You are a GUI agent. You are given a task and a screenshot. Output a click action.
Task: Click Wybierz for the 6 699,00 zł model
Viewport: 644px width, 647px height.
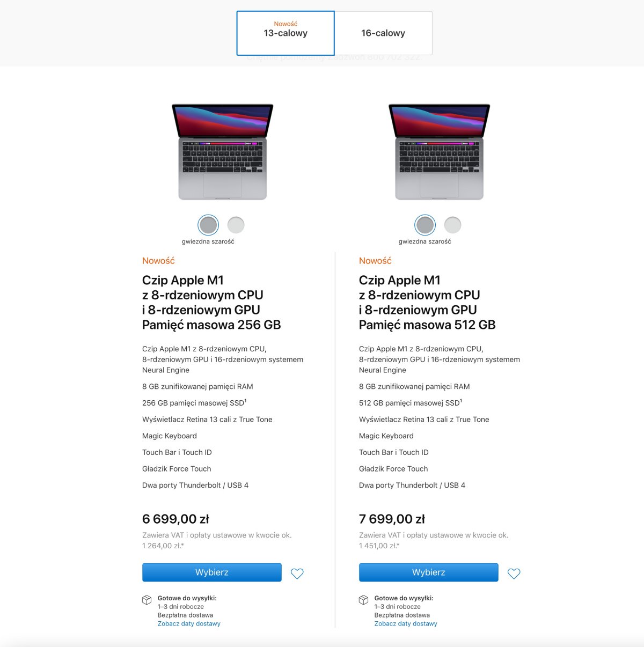click(x=212, y=572)
